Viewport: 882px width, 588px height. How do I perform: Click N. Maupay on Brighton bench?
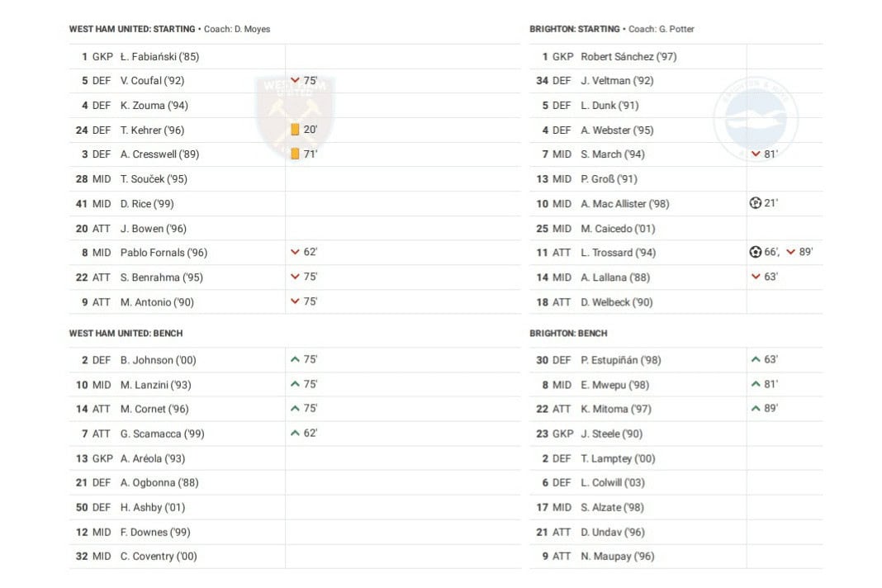pyautogui.click(x=617, y=557)
